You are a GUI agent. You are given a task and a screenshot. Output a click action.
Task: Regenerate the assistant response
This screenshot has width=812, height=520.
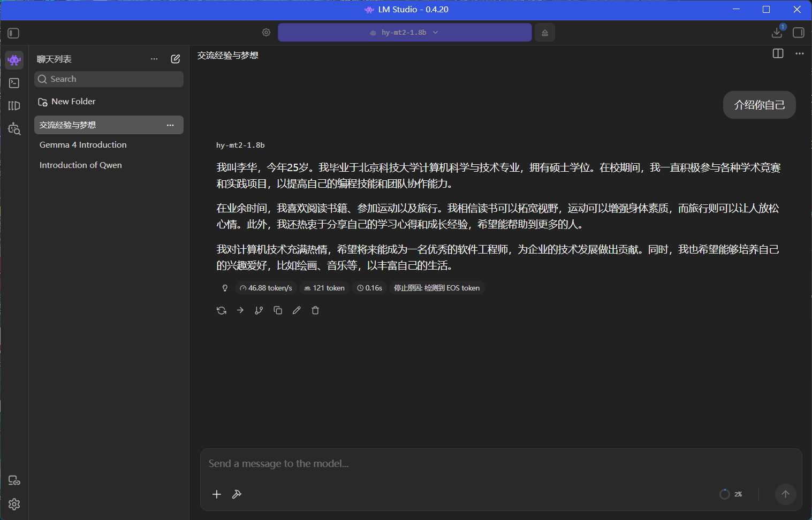coord(222,310)
